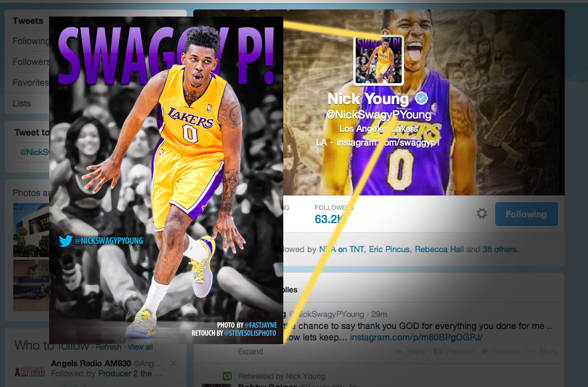Image resolution: width=588 pixels, height=387 pixels.
Task: Open the instagram.com/p/m80BPgOGPJ/ link
Action: pyautogui.click(x=416, y=337)
